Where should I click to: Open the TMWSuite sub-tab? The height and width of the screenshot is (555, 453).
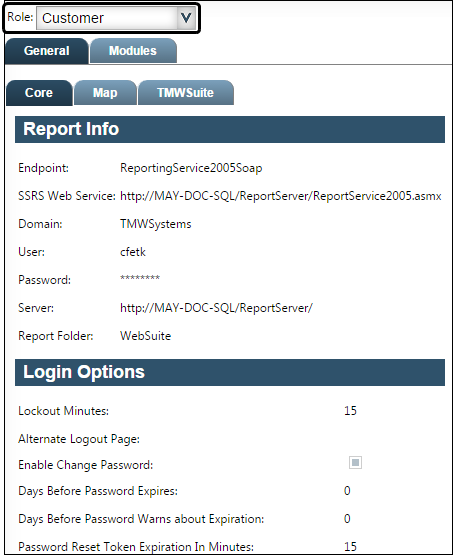point(185,93)
